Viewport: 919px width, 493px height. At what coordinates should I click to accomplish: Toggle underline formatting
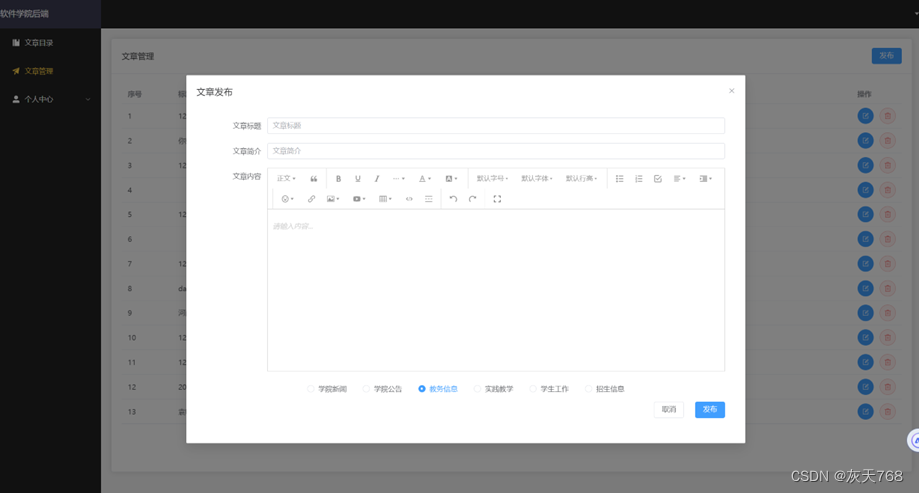click(x=358, y=179)
